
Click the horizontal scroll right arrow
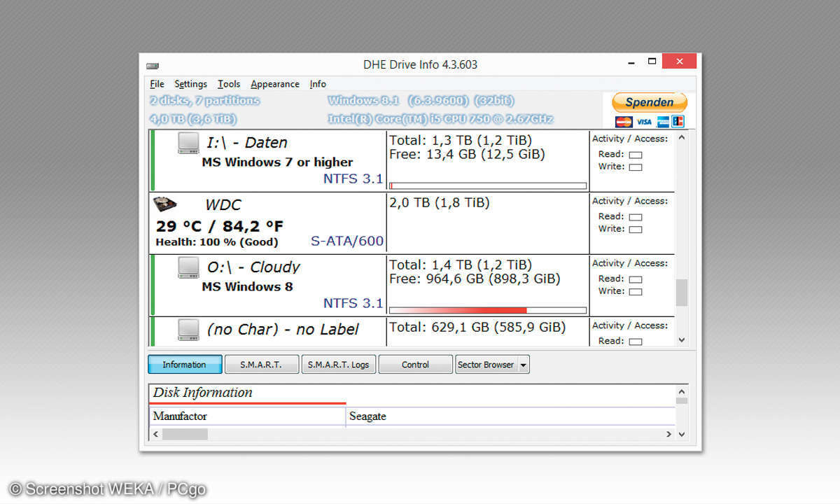(x=668, y=434)
